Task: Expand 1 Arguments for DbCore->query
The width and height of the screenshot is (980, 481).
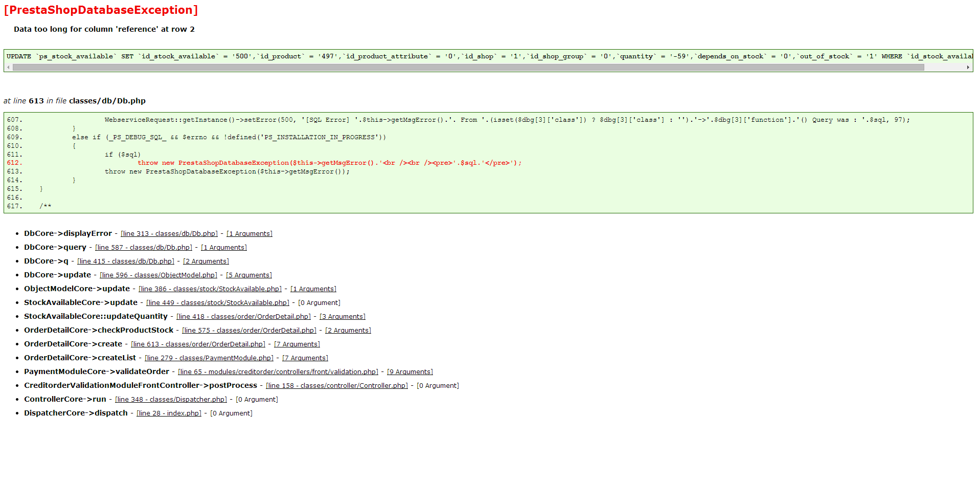Action: (x=224, y=248)
